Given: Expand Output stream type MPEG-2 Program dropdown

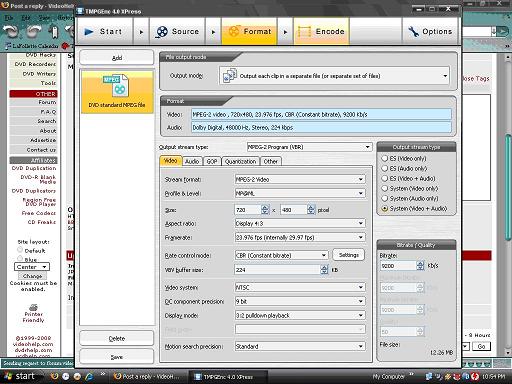Looking at the screenshot, I should tap(309, 147).
